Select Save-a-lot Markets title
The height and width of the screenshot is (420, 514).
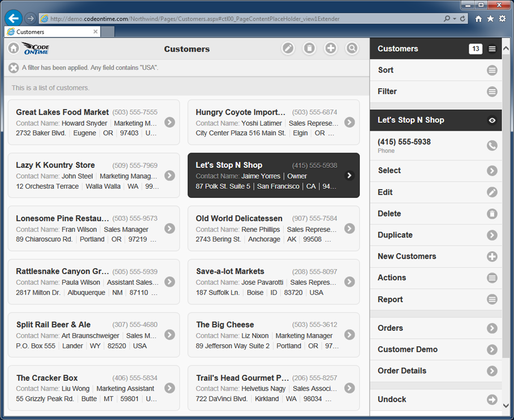tap(230, 271)
